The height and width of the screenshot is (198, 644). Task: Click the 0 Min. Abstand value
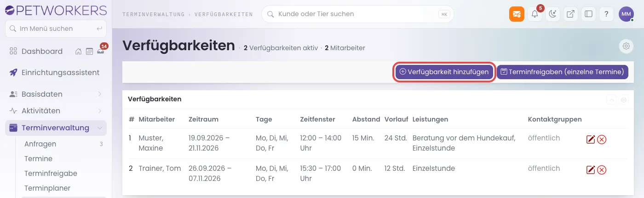tap(362, 169)
